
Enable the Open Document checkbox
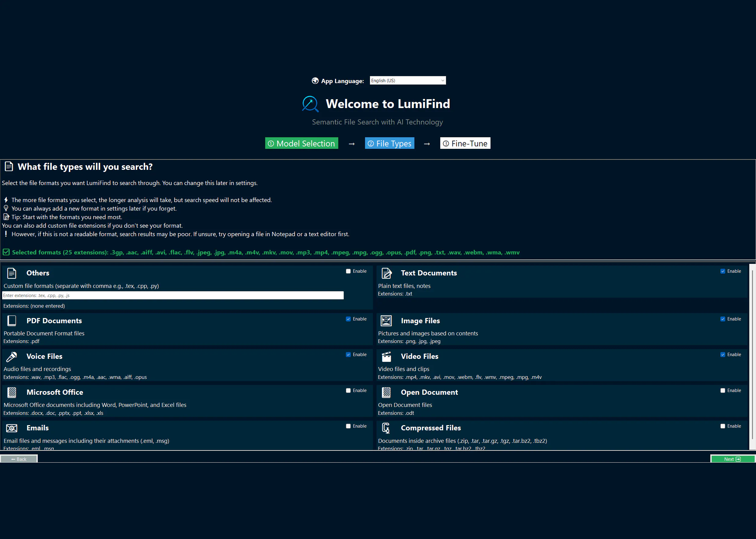tap(723, 391)
